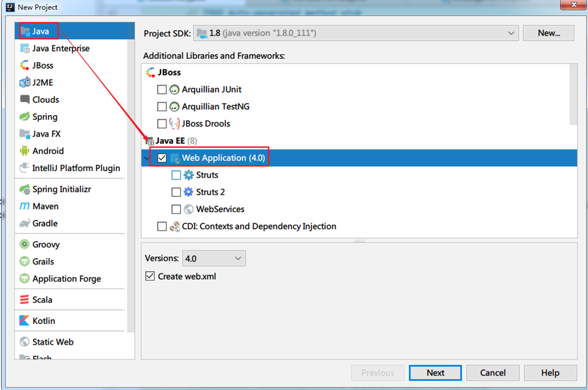Choose Maven project type label
This screenshot has width=588, height=390.
tap(45, 206)
